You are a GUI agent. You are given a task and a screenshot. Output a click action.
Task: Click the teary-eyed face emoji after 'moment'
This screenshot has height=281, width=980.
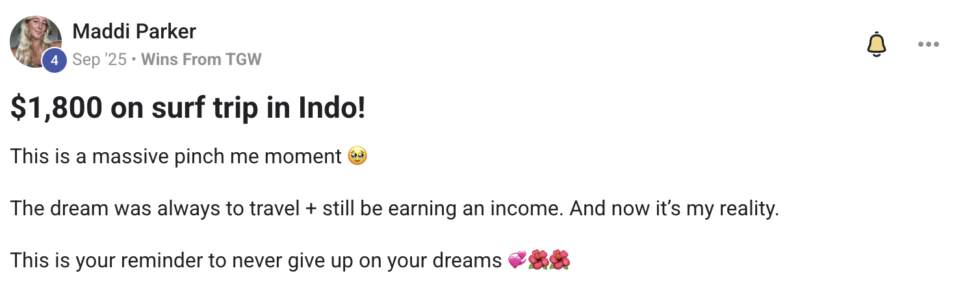(x=357, y=156)
